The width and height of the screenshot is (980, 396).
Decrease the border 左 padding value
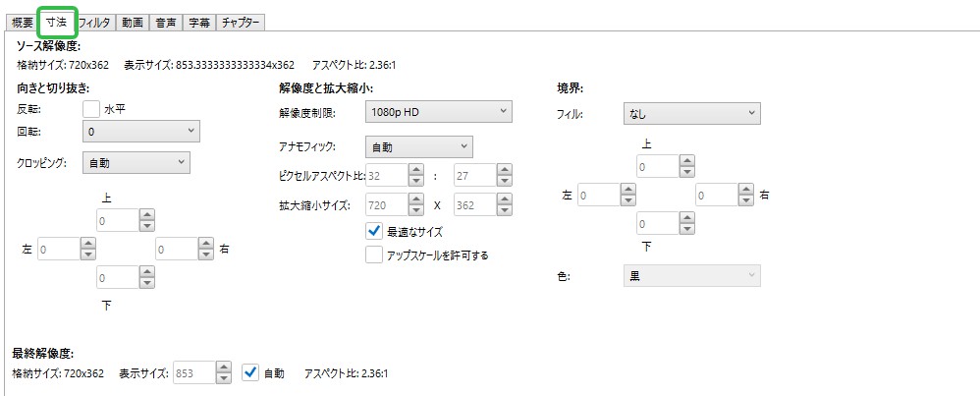[628, 200]
